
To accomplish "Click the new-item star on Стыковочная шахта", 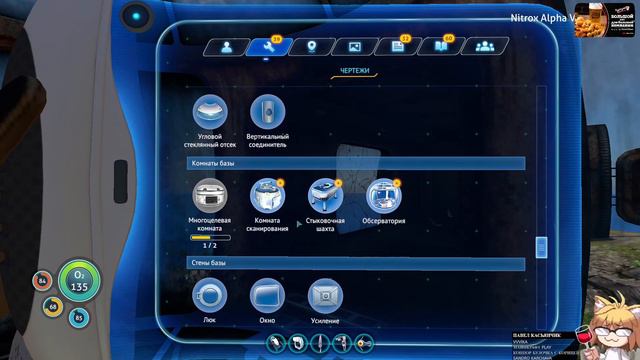I will click(x=339, y=183).
